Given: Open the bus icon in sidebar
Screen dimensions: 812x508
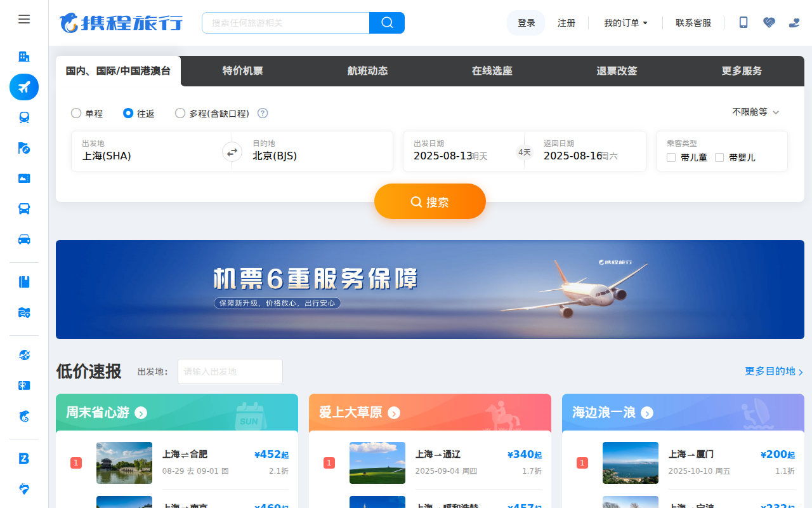Looking at the screenshot, I should [24, 209].
